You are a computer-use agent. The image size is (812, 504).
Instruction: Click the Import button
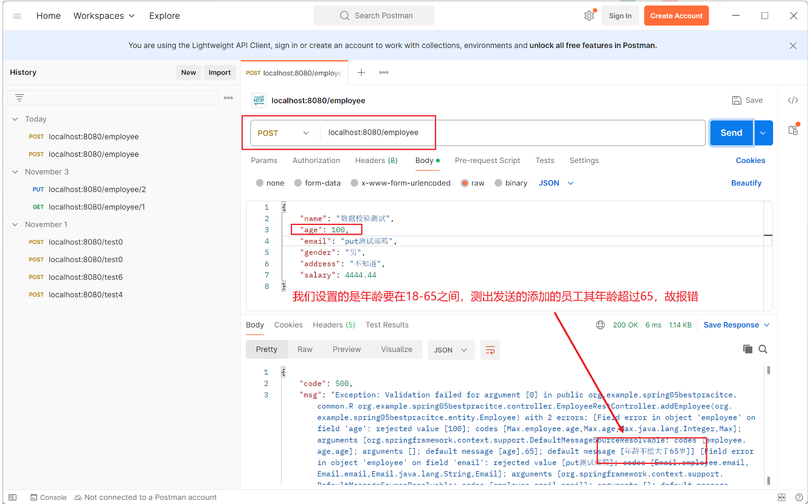pos(220,72)
